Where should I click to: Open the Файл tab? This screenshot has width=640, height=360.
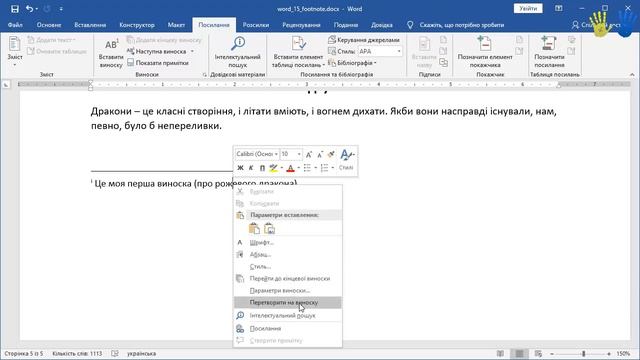pos(15,25)
